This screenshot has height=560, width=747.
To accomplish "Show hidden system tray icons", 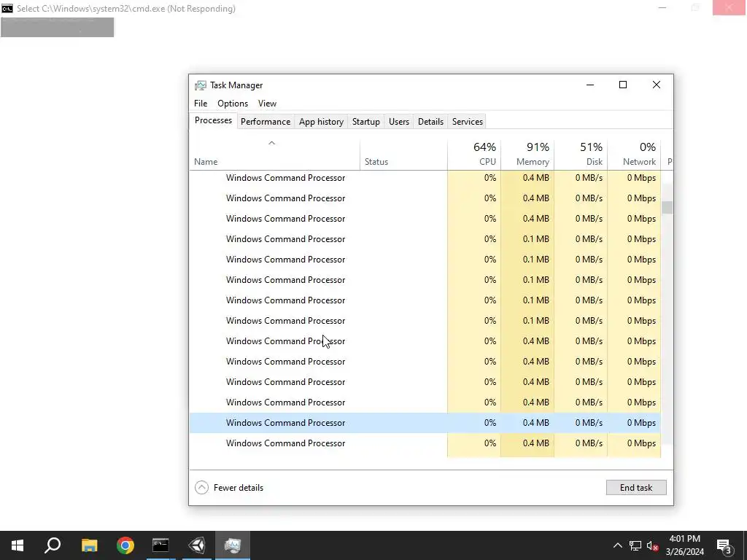I will (617, 545).
